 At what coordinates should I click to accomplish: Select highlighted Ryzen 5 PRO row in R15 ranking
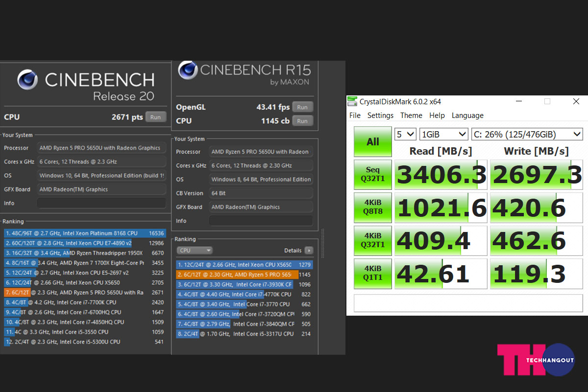[245, 275]
